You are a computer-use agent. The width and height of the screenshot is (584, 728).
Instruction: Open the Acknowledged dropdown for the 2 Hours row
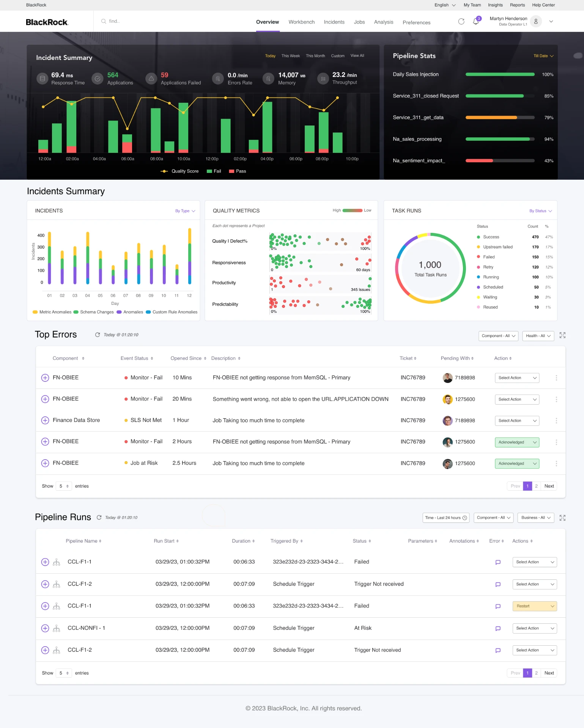(x=517, y=442)
